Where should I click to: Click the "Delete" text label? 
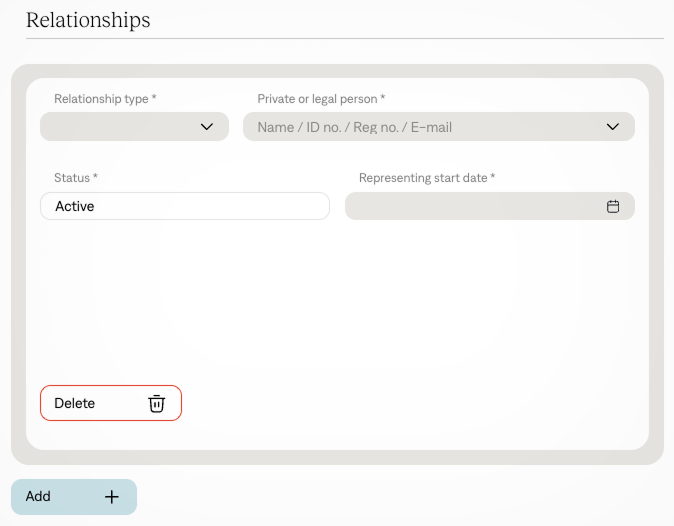[75, 403]
